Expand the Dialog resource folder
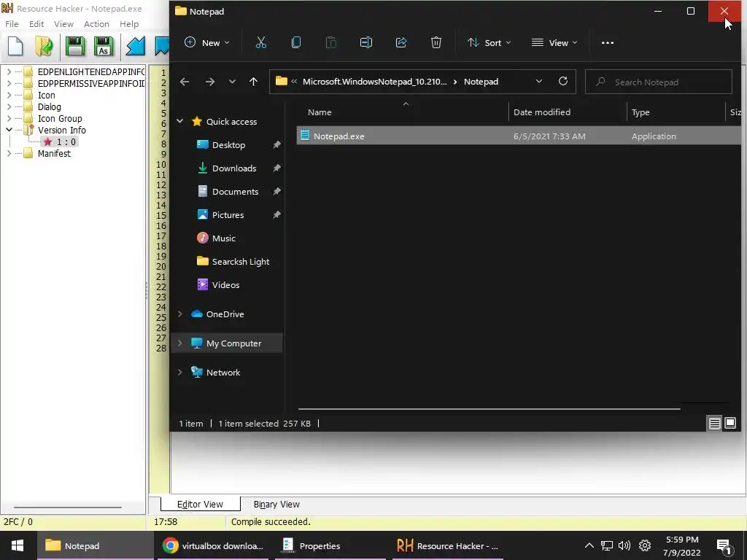The height and width of the screenshot is (560, 747). pyautogui.click(x=9, y=106)
